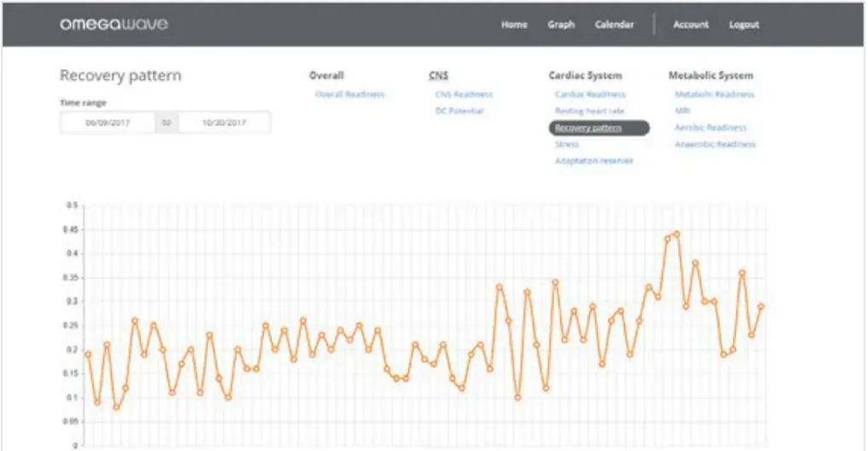Screen dimensions: 868x451
Task: Click the Time range label
Action: coord(83,102)
